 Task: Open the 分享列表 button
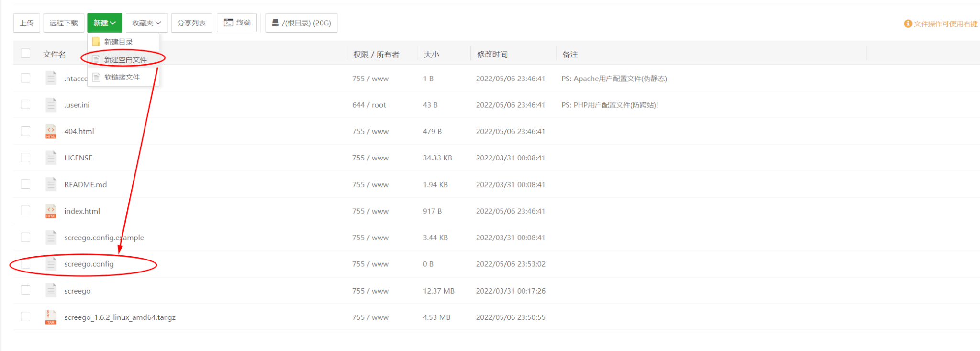pyautogui.click(x=191, y=23)
